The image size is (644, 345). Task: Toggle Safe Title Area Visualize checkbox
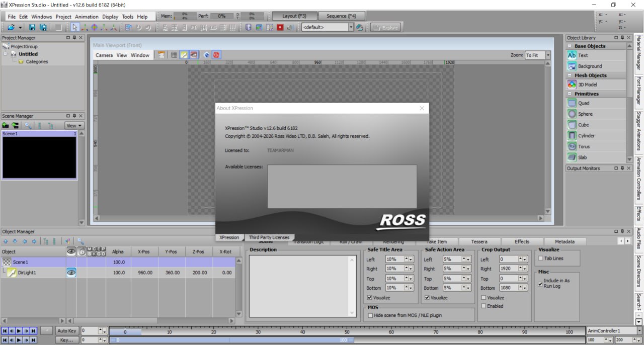[x=370, y=298]
